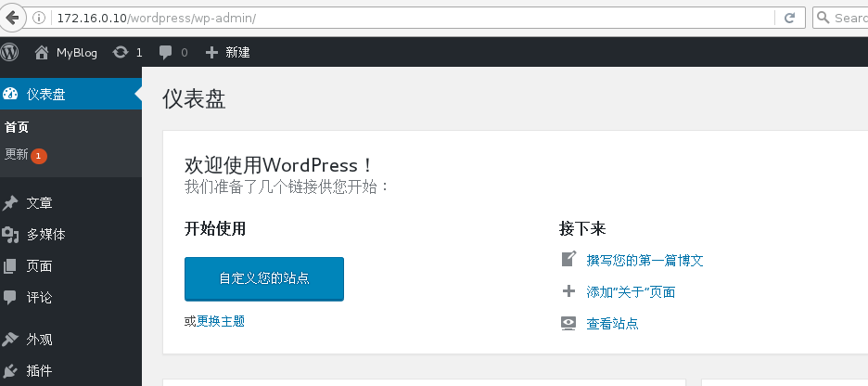Open the WordPress logo menu
Screen dimensions: 868x386
click(x=9, y=52)
